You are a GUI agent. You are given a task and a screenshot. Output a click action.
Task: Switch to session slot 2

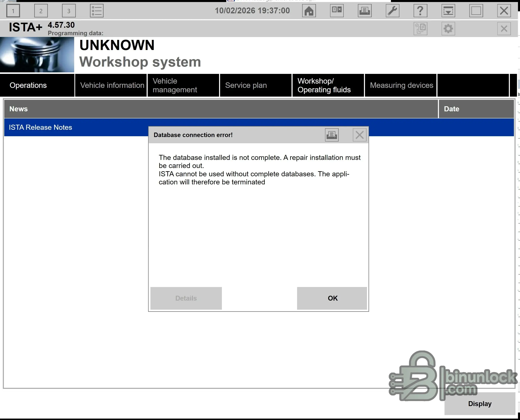coord(41,11)
